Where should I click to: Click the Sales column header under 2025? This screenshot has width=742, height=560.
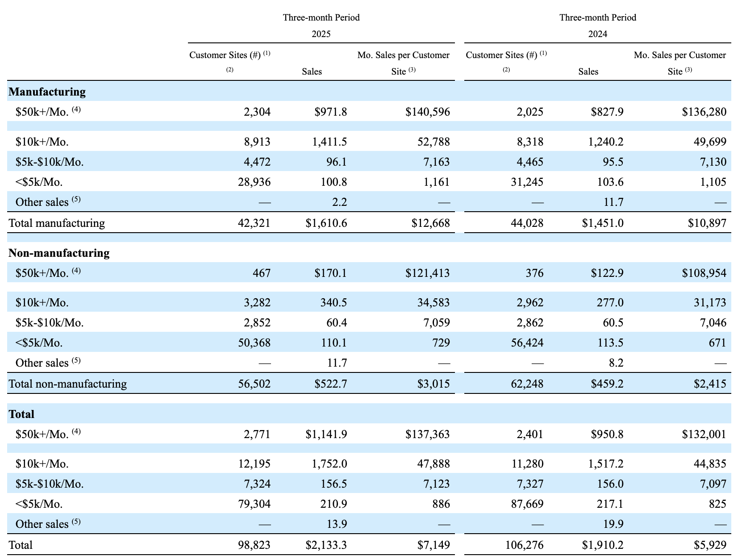coord(311,71)
